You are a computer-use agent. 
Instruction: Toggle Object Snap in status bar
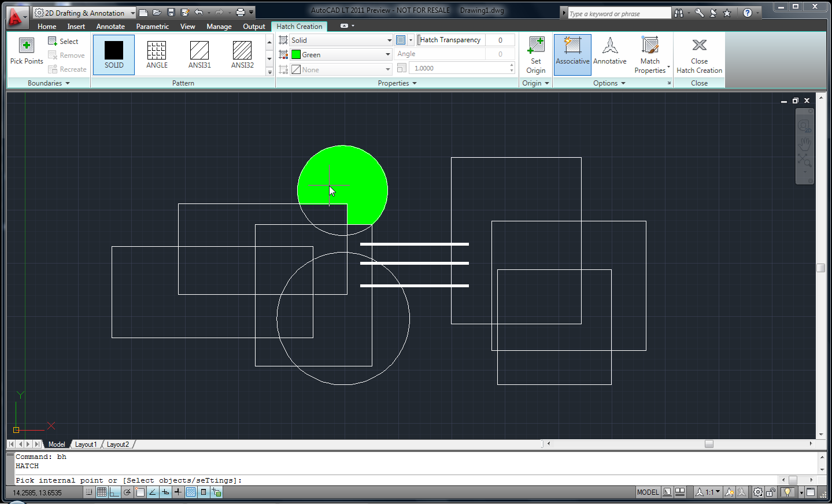(x=140, y=492)
